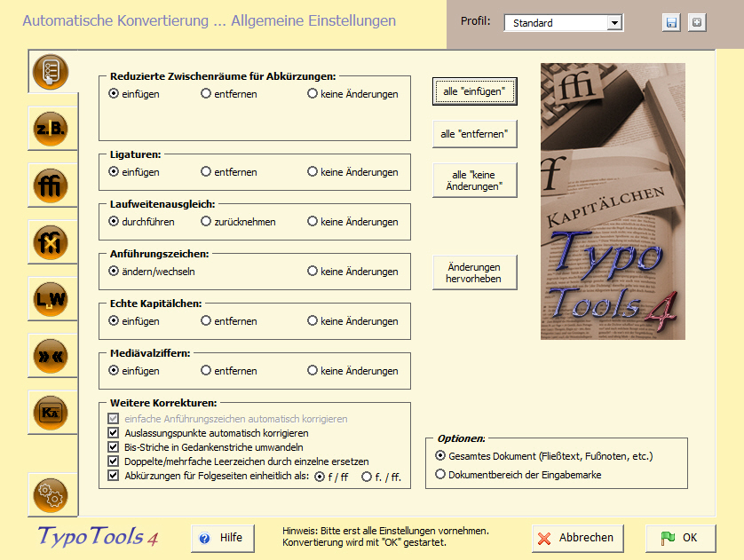Select 'einfügen' for Reduzierte Zwischenräume
Viewport: 744px width, 560px height.
pos(134,94)
